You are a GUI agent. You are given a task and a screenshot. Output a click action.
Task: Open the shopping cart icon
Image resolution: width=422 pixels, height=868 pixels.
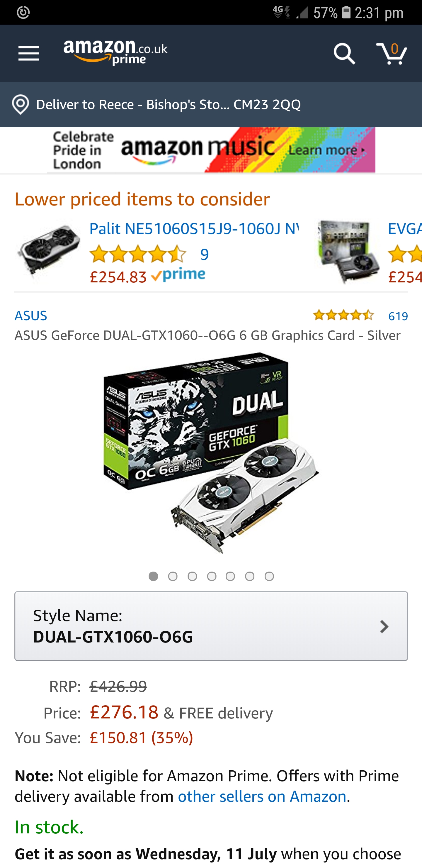point(392,53)
